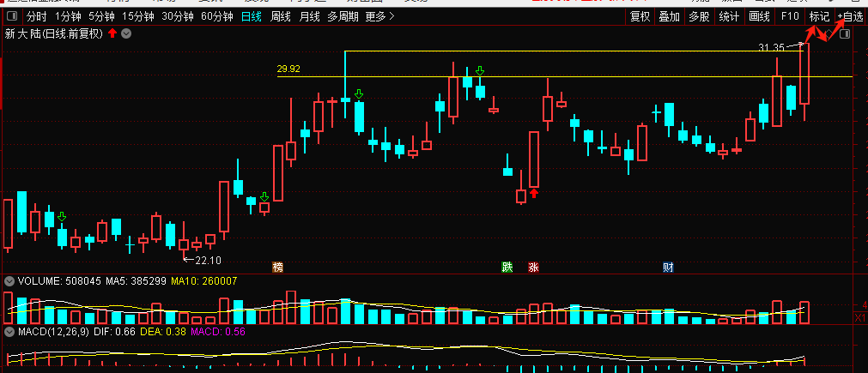This screenshot has height=373, width=868.
Task: Open the 多股 multi-stock view
Action: 699,16
